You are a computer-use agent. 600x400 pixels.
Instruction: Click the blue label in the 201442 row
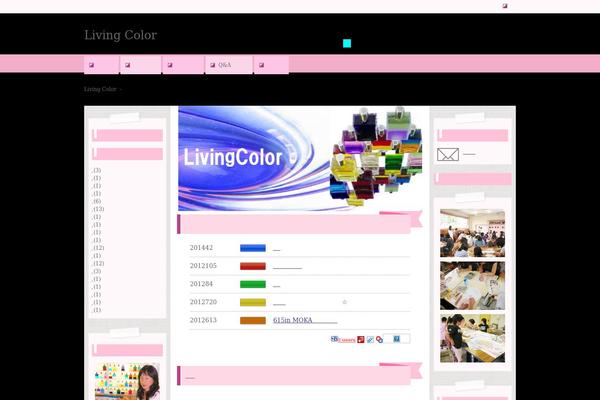click(x=253, y=248)
